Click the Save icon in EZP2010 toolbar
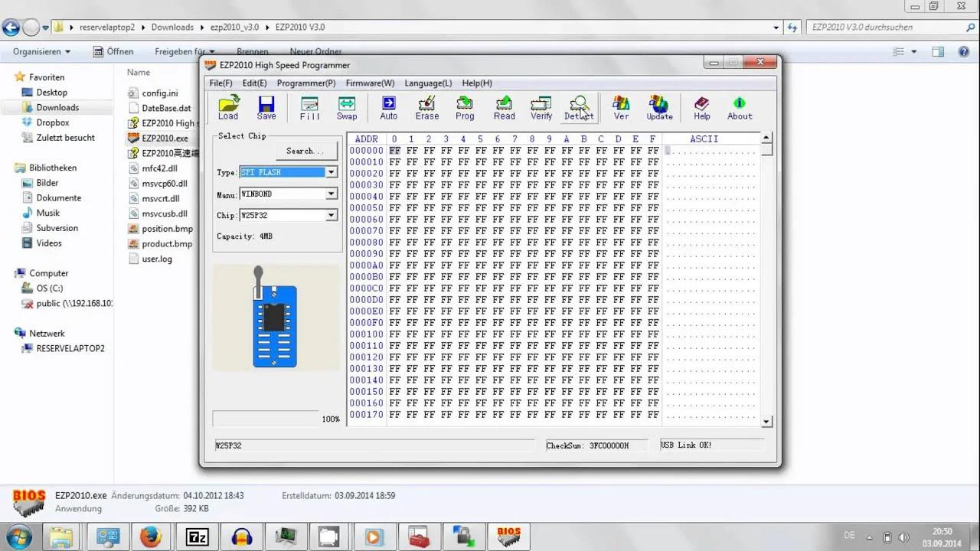This screenshot has width=980, height=551. 266,107
